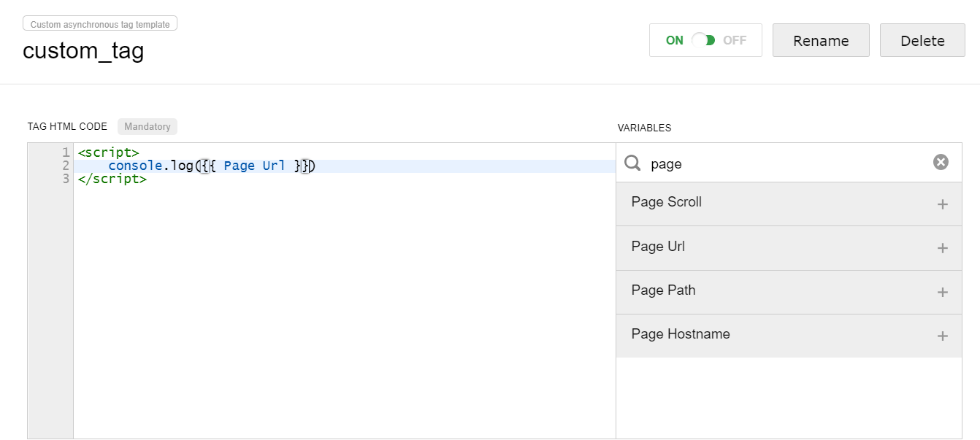The width and height of the screenshot is (980, 440).
Task: Select the Page Scroll variable row
Action: click(x=789, y=204)
